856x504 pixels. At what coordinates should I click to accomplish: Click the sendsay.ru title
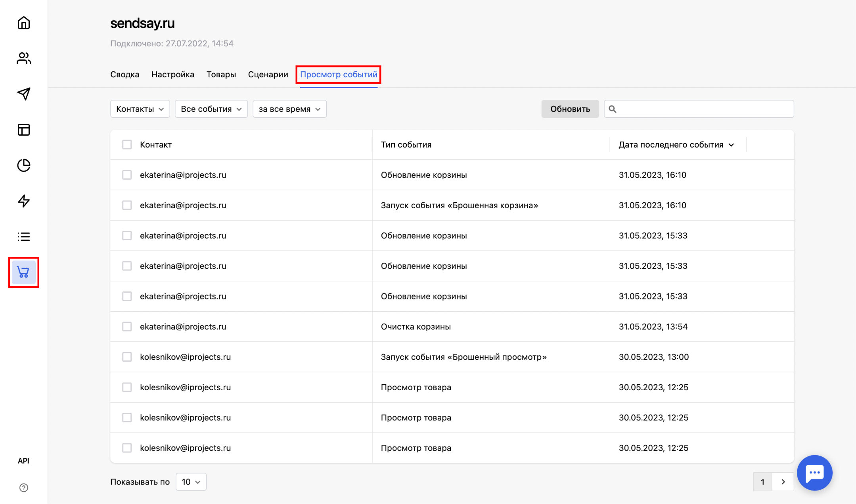click(142, 23)
